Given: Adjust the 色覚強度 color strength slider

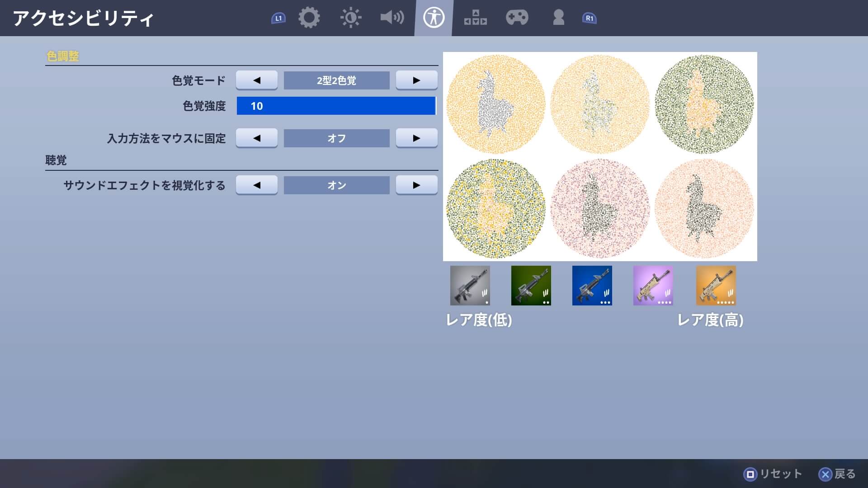Looking at the screenshot, I should (x=336, y=106).
